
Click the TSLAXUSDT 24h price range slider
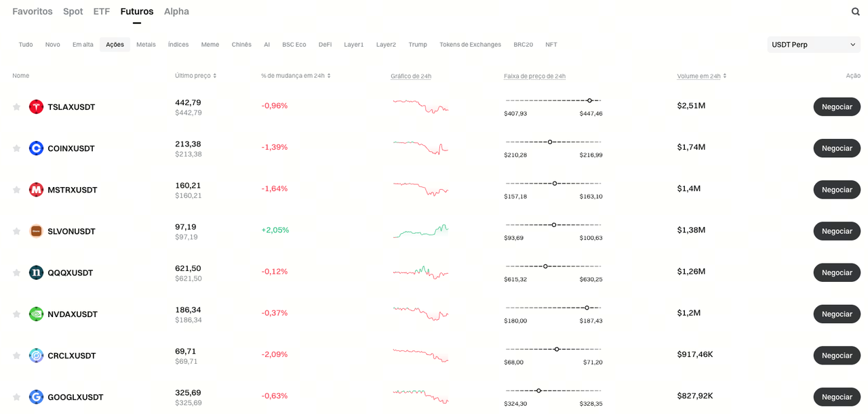point(553,101)
